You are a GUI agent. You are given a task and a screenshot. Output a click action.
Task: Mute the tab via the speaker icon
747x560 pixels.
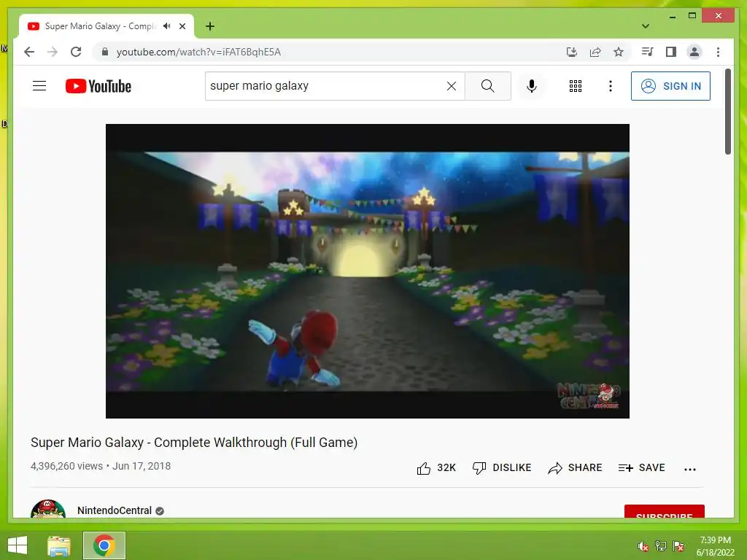pyautogui.click(x=166, y=26)
